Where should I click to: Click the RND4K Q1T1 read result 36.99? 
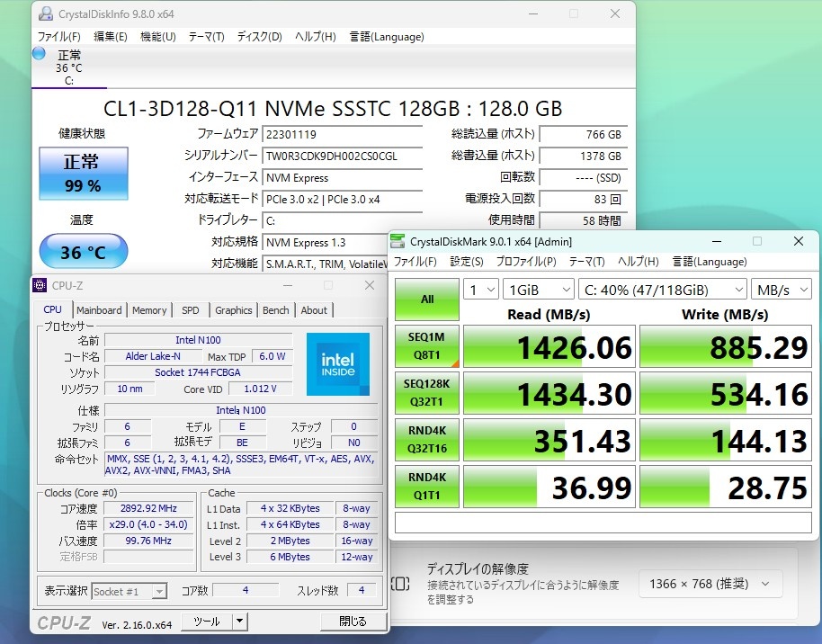[x=549, y=487]
